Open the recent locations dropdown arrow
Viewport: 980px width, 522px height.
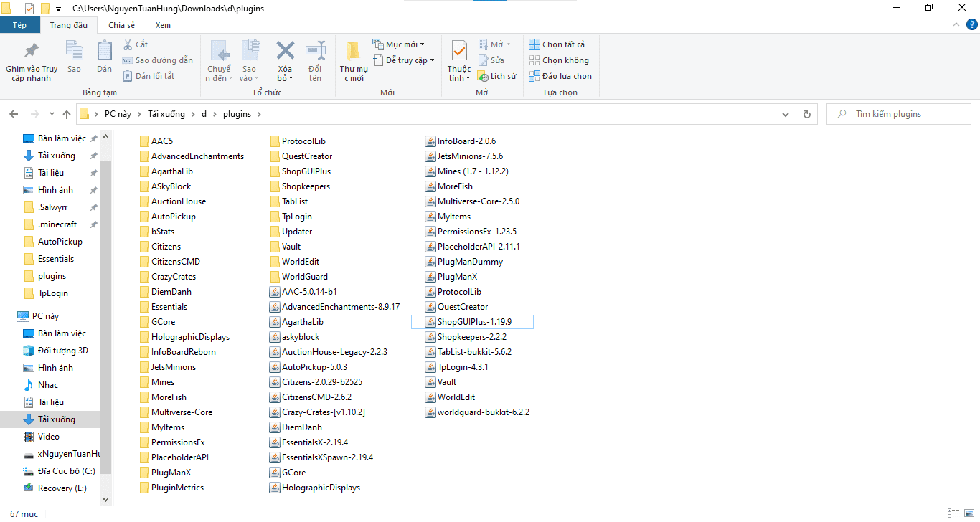52,114
